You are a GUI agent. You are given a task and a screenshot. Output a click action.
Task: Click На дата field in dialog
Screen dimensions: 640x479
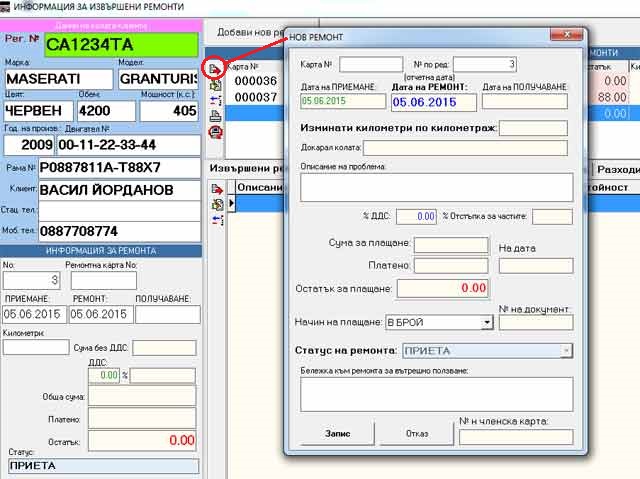(536, 265)
